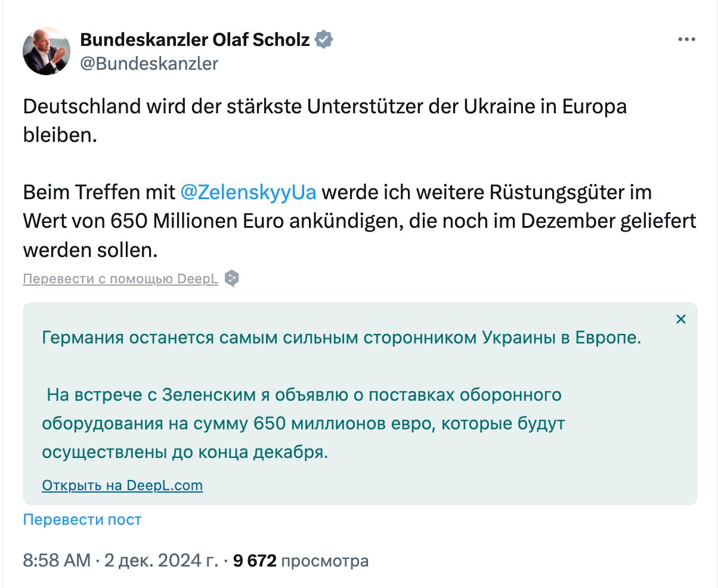Click the DeepL logo icon
The height and width of the screenshot is (588, 718).
(231, 278)
